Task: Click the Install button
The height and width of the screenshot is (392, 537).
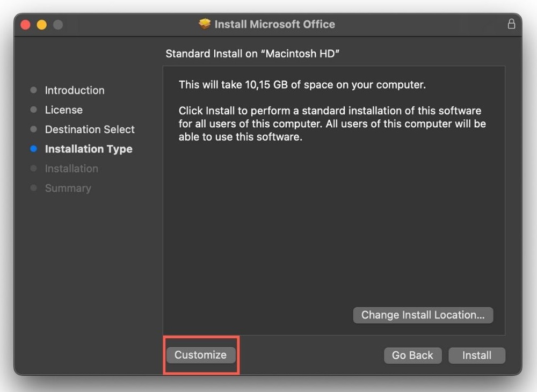Action: (476, 355)
